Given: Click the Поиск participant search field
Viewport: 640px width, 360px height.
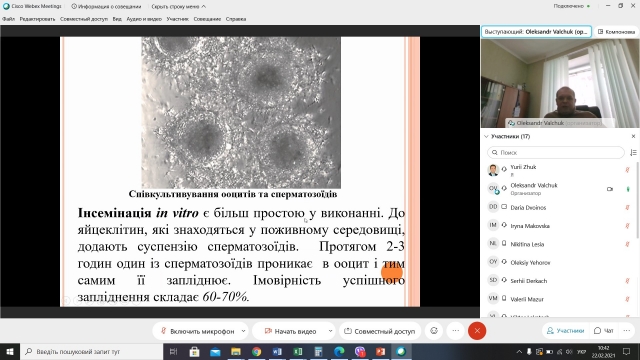Looking at the screenshot, I should [x=556, y=152].
